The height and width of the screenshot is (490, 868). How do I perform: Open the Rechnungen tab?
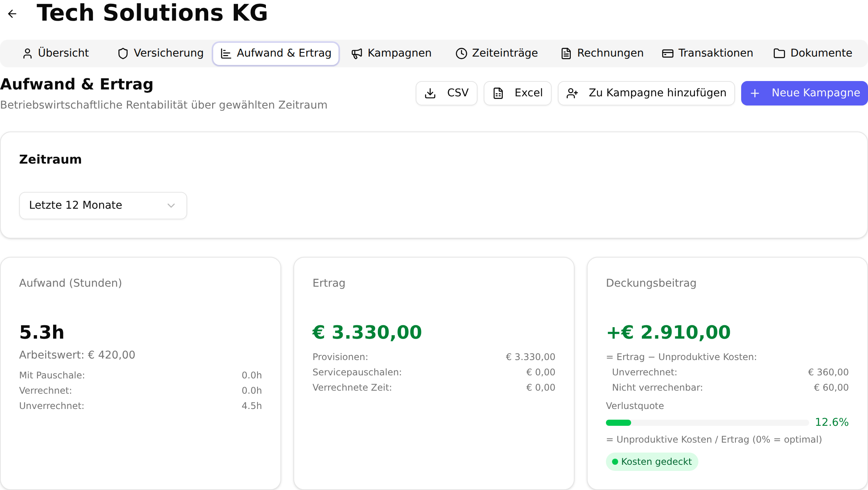coord(602,53)
